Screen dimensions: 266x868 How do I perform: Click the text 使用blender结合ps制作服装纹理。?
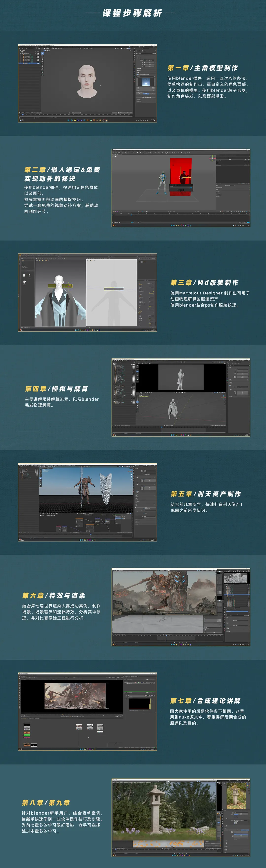pos(205,305)
